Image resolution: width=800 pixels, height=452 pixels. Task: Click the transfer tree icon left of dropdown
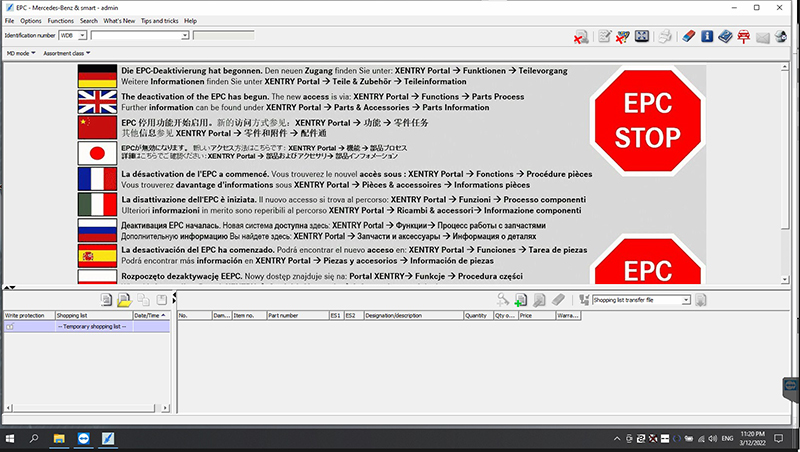(x=584, y=300)
